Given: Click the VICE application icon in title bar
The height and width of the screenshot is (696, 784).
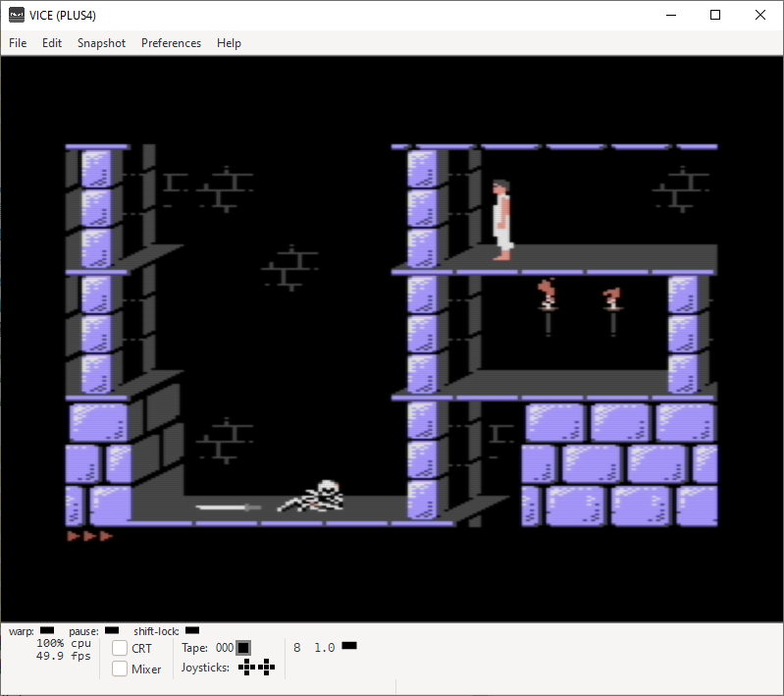Looking at the screenshot, I should tap(17, 15).
